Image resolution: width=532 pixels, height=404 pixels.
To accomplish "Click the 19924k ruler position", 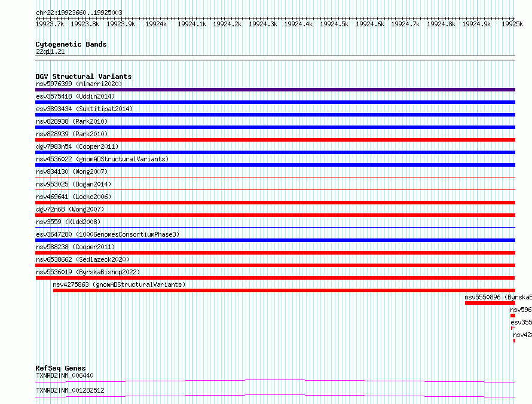I will point(156,24).
